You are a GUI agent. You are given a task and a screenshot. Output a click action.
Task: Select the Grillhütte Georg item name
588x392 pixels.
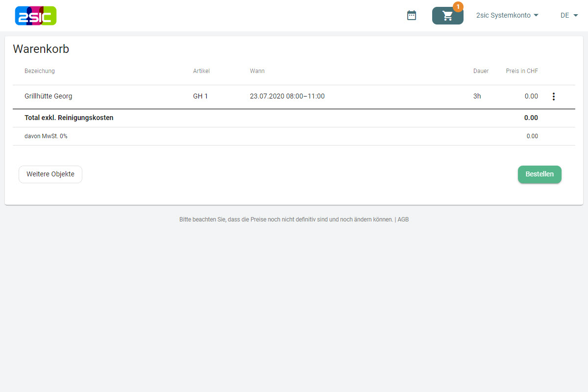point(48,97)
